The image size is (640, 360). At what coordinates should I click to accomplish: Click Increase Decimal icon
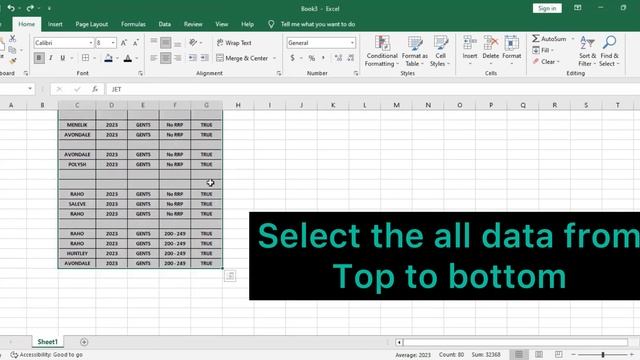tap(338, 58)
